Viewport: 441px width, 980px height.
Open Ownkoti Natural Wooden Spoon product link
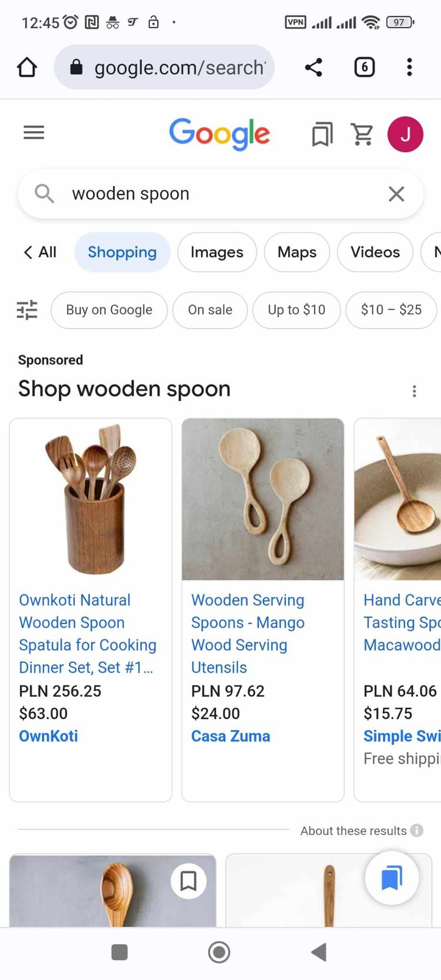tap(87, 633)
